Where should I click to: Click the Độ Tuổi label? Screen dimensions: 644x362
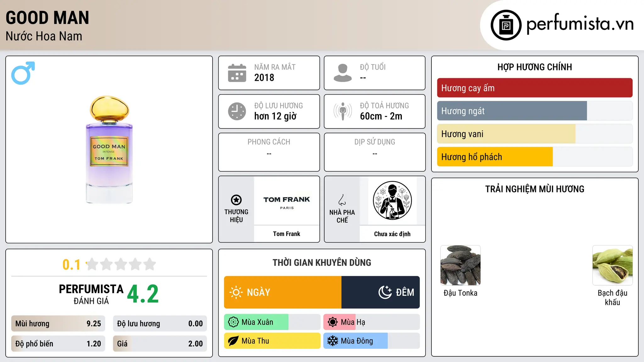click(x=373, y=67)
